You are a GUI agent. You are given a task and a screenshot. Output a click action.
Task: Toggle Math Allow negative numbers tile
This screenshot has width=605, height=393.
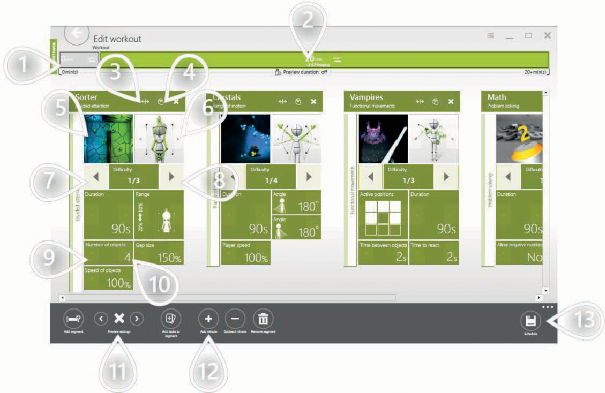coord(519,253)
